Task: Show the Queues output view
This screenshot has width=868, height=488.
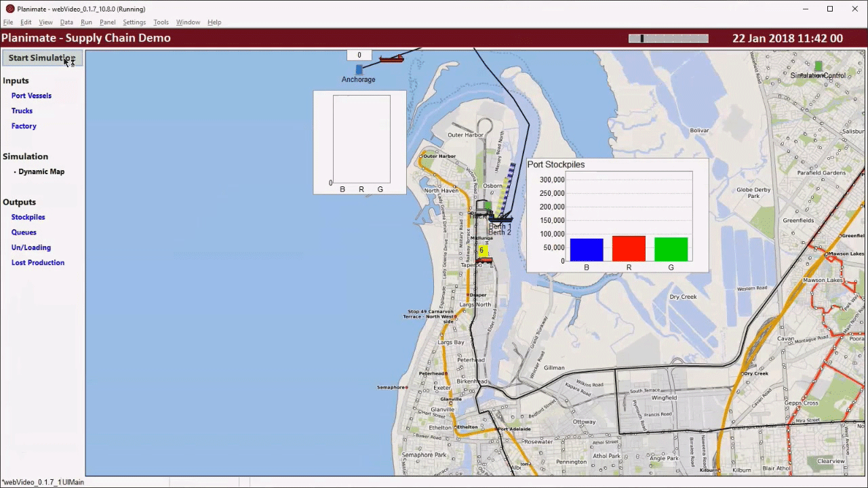Action: (x=24, y=232)
